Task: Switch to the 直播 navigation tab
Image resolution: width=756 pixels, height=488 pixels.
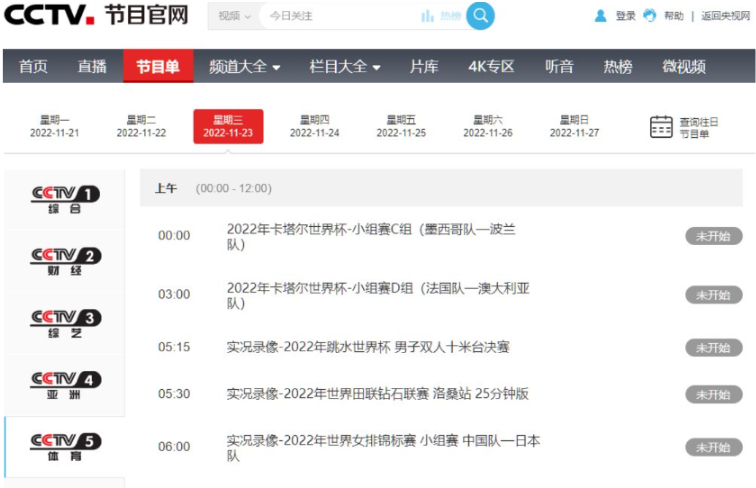Action: tap(93, 67)
